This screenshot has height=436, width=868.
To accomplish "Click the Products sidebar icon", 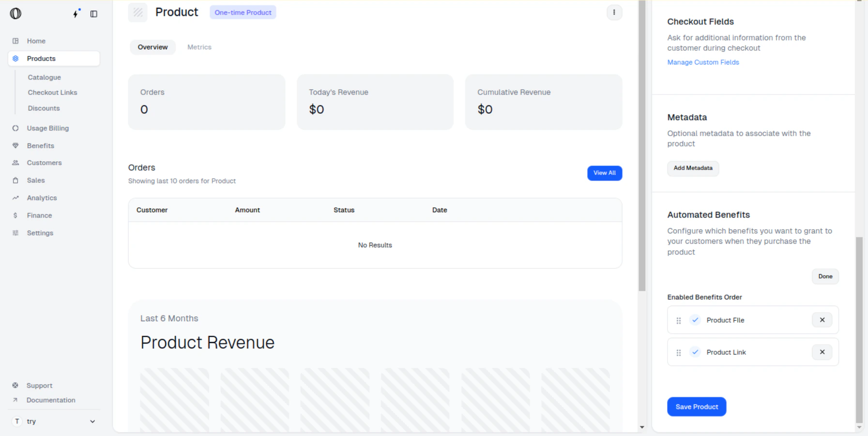I will click(15, 59).
